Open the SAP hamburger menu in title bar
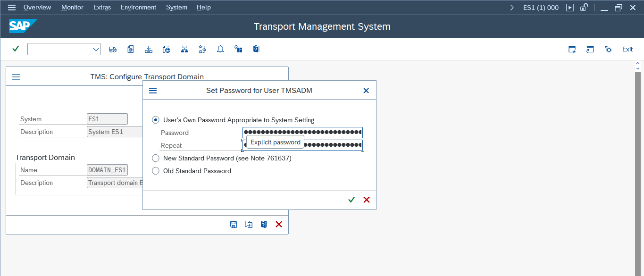 pos(12,8)
